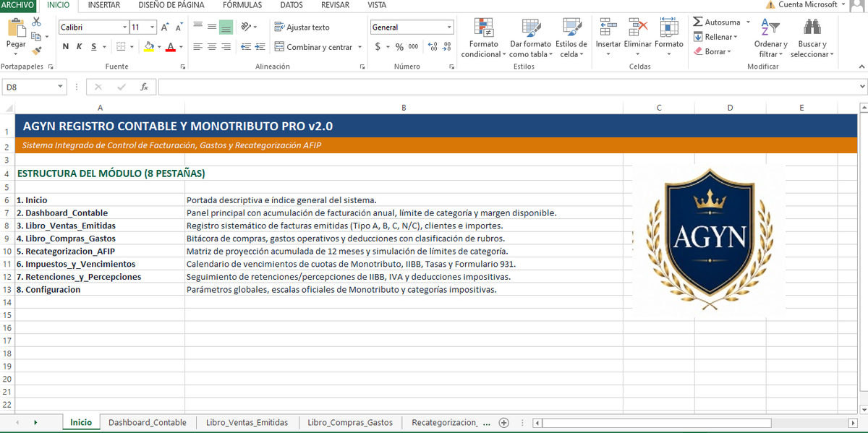Viewport: 868px width, 433px height.
Task: Open the General number format dropdown
Action: pyautogui.click(x=449, y=27)
